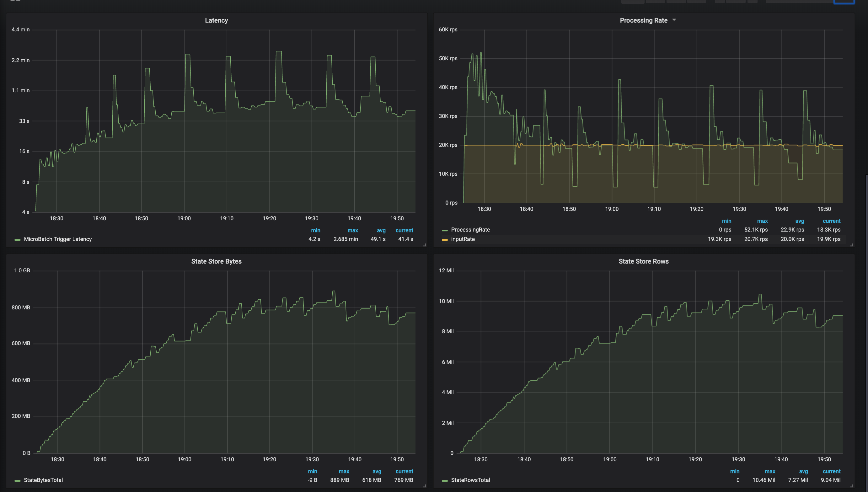Open color picker for StateBytesTotal swatch
Viewport: 868px width, 492px height.
point(18,480)
